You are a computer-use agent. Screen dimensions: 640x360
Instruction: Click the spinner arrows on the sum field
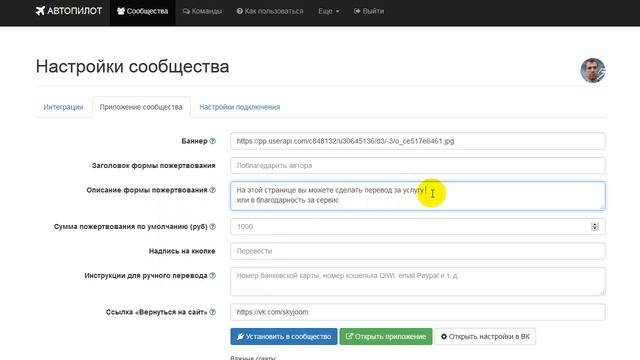(x=595, y=227)
